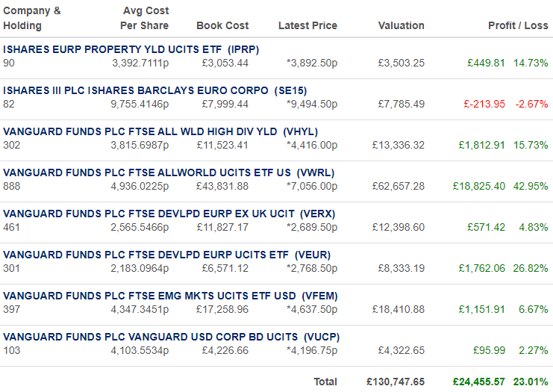
Task: Open VANGUARD FTSE EMG MKTS UCITS ETF (VFEM)
Action: tap(170, 296)
